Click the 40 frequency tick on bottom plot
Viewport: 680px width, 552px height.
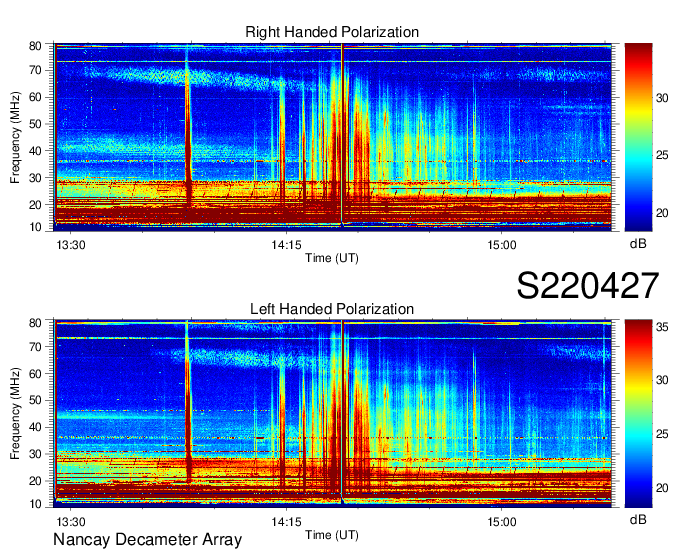[35, 427]
